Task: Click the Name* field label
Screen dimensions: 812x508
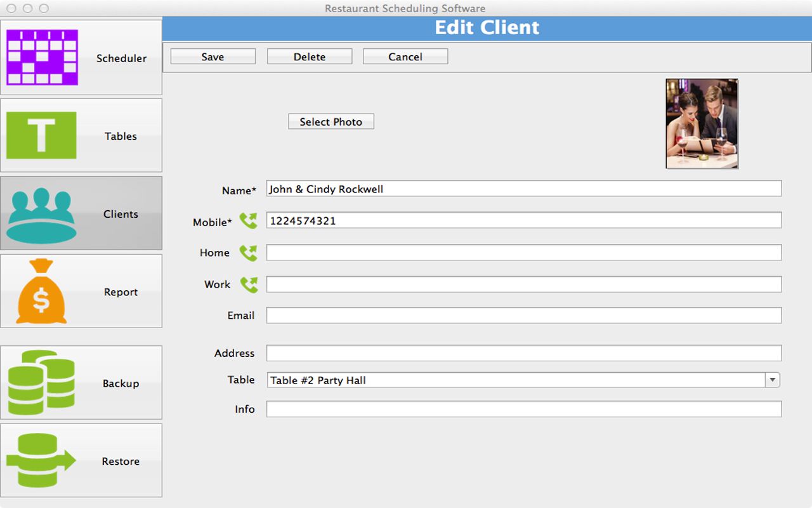Action: 239,190
